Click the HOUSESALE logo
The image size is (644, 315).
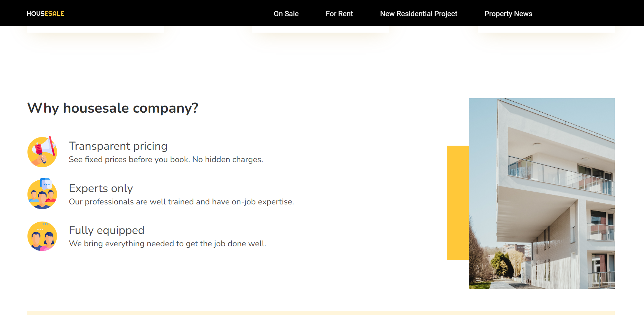pyautogui.click(x=45, y=14)
